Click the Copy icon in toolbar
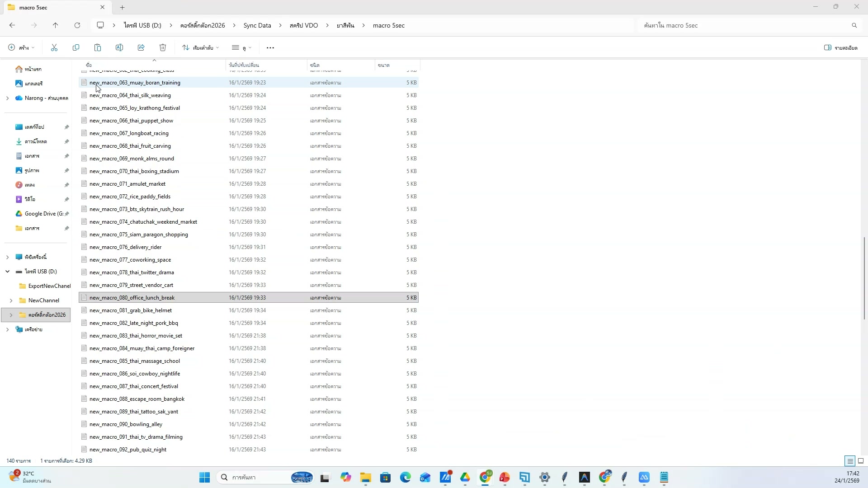Screen dimensions: 868x488 pos(76,47)
